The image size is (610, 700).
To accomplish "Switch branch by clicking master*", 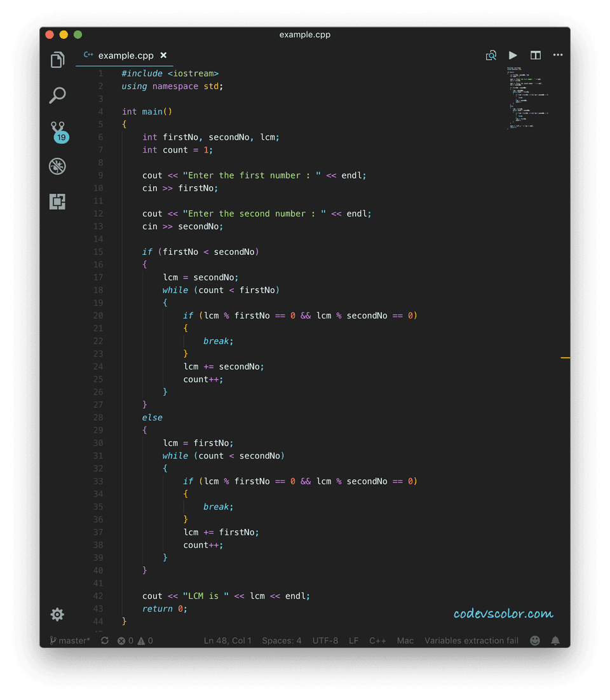I will pos(69,640).
